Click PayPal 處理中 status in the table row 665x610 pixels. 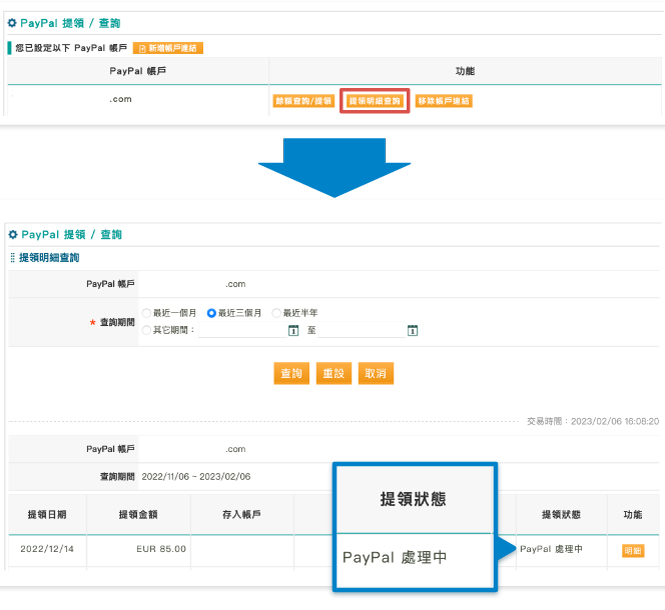coord(551,549)
